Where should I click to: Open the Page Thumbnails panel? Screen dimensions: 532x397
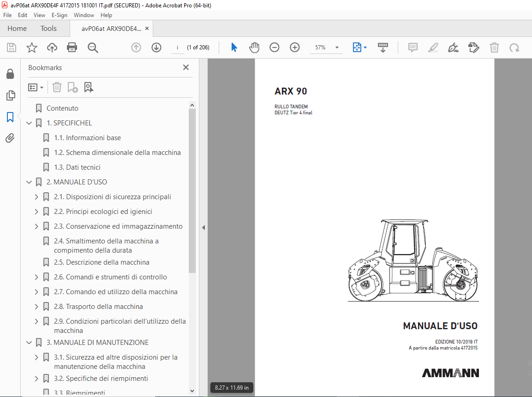pyautogui.click(x=11, y=95)
